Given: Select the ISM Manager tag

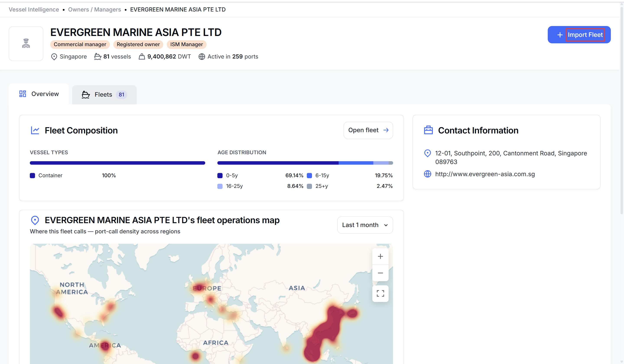Looking at the screenshot, I should click(187, 44).
